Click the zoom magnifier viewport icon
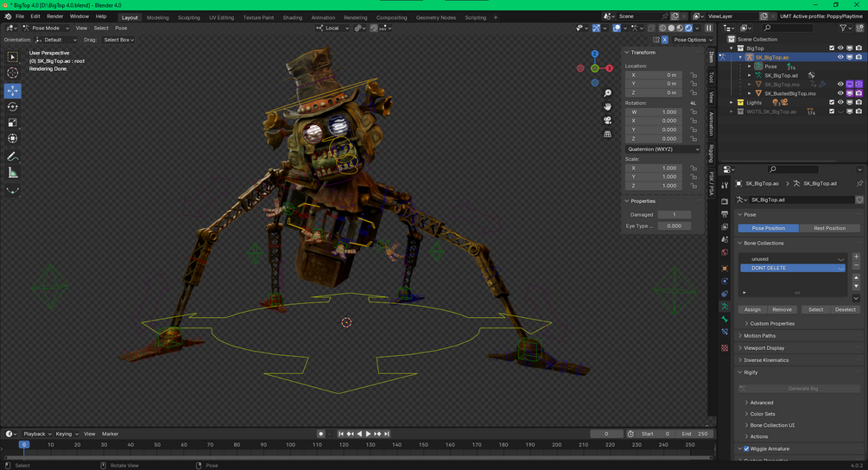Screen dimensions: 868x470 click(x=608, y=93)
